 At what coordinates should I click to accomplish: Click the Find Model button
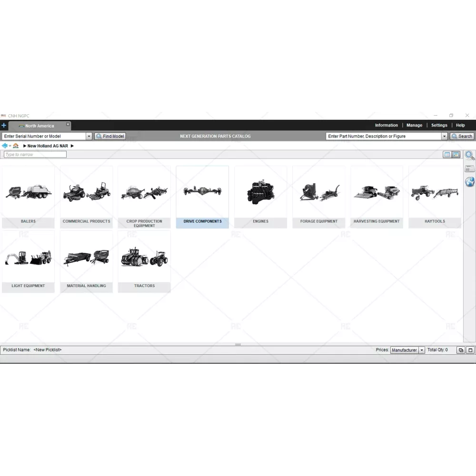(110, 136)
